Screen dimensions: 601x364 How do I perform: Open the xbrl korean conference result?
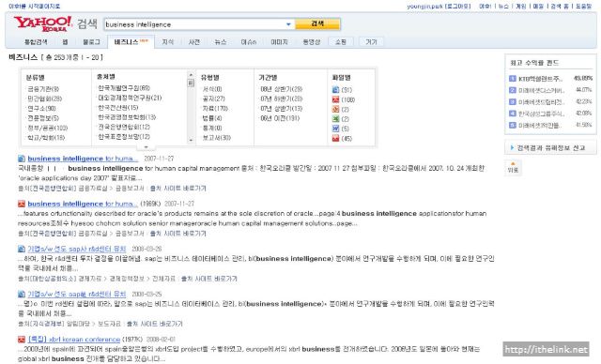[x=74, y=339]
